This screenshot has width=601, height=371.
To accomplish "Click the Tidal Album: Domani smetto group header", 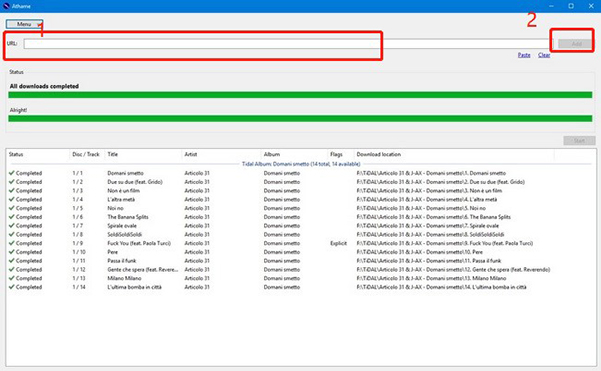I will tap(301, 164).
